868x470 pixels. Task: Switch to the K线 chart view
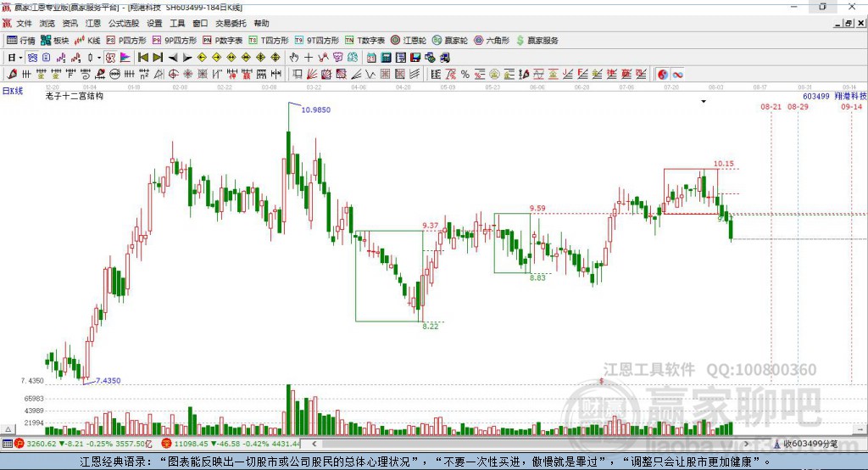coord(87,41)
